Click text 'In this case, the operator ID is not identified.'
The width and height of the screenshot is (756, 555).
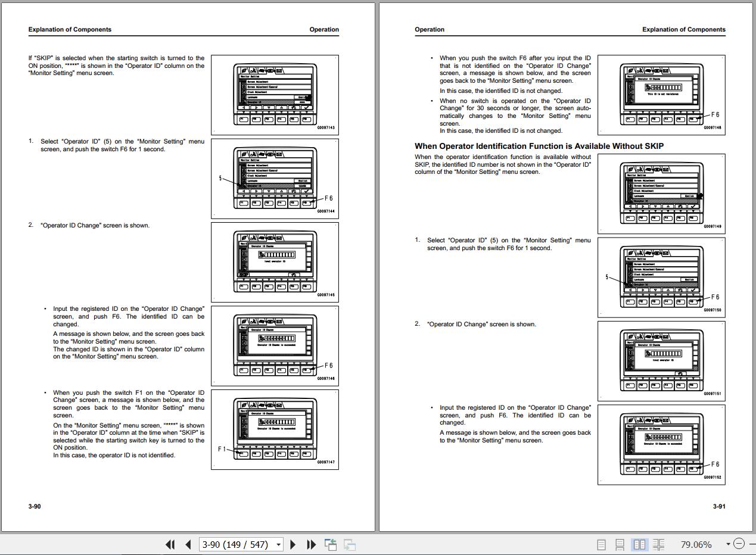[x=114, y=455]
